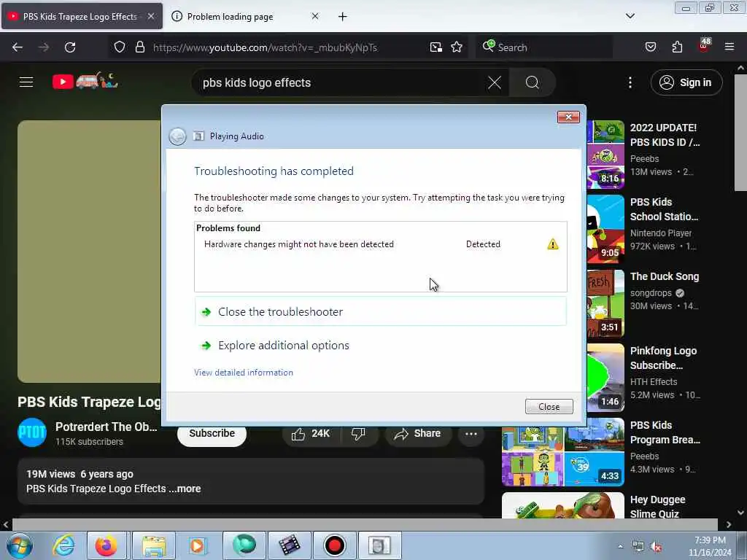The image size is (747, 560).
Task: Bookmark this page with the star icon
Action: (x=457, y=47)
